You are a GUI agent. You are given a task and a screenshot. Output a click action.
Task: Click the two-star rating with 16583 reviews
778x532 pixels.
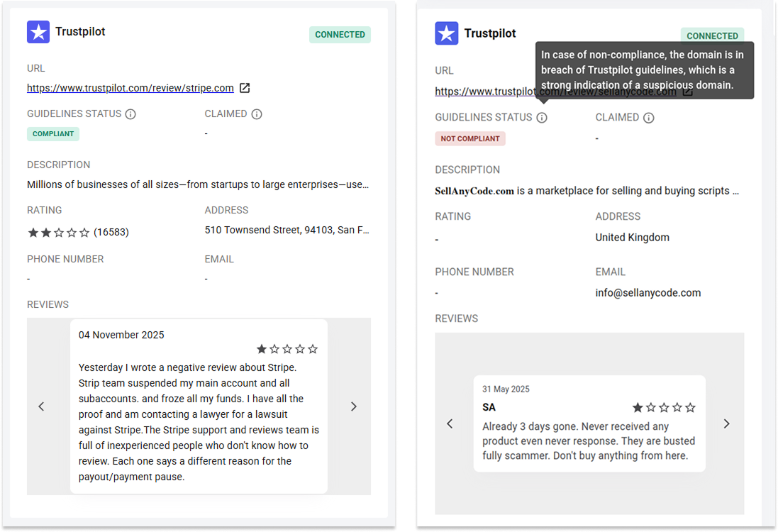point(78,232)
